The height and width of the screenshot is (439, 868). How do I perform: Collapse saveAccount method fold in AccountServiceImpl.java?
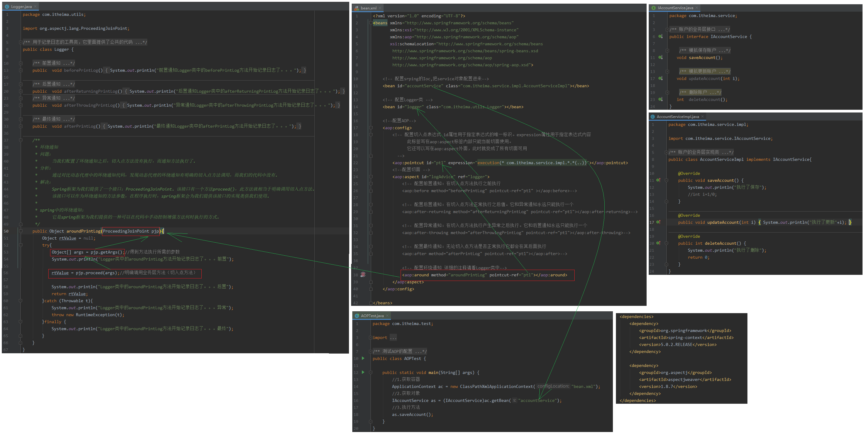(667, 180)
